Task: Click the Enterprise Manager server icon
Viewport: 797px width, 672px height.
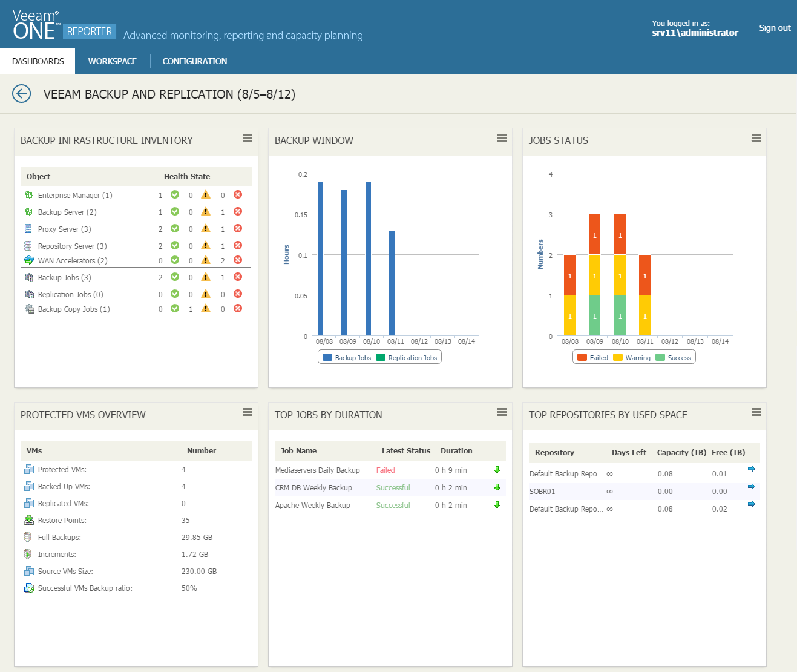Action: [28, 195]
